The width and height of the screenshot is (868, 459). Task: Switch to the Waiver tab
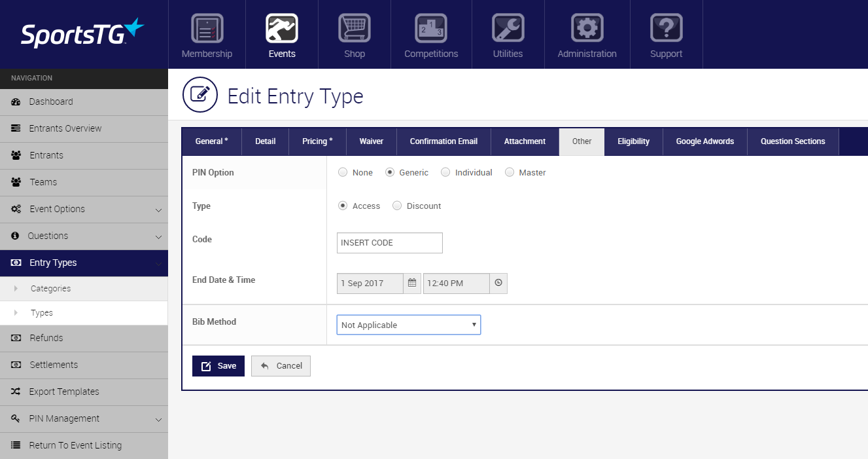point(372,141)
